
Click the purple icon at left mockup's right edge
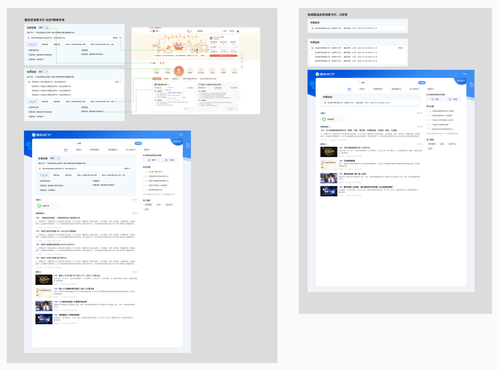click(x=188, y=145)
